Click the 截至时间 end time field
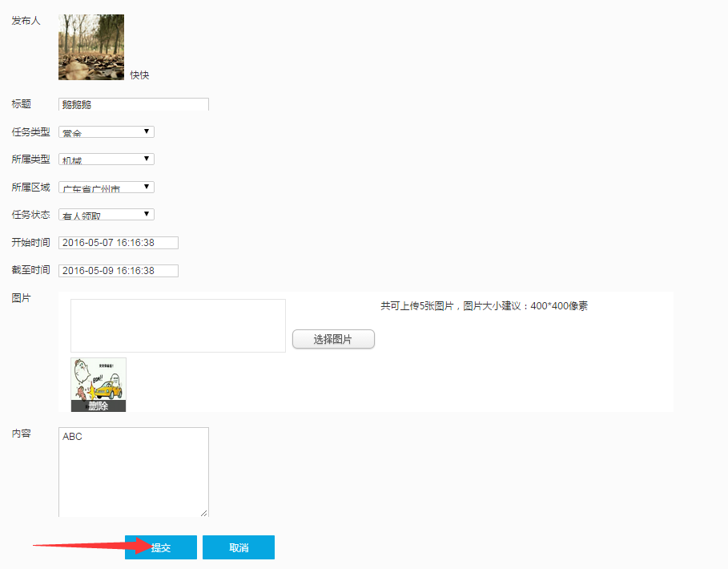Viewport: 728px width, 569px height. coord(118,271)
